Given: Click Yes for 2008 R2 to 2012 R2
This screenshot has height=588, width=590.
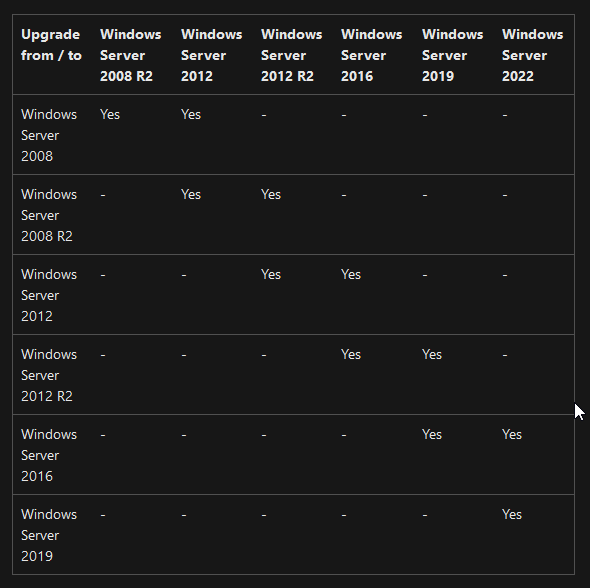Looking at the screenshot, I should (271, 194).
